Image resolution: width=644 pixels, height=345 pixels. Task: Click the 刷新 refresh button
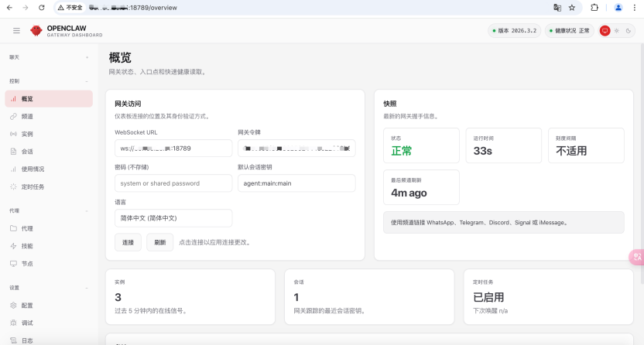click(159, 242)
